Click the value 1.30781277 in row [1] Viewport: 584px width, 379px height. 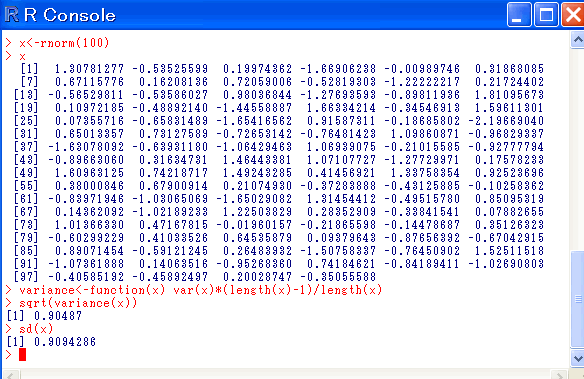(89, 69)
